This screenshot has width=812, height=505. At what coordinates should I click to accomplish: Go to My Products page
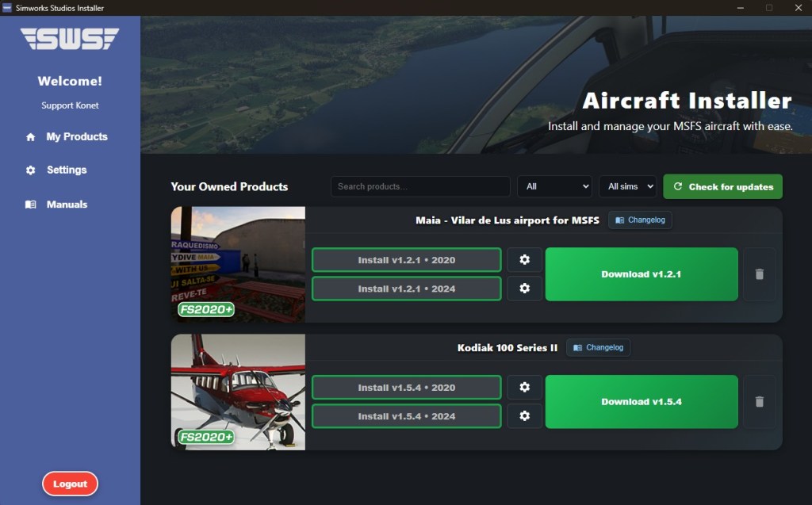tap(76, 136)
